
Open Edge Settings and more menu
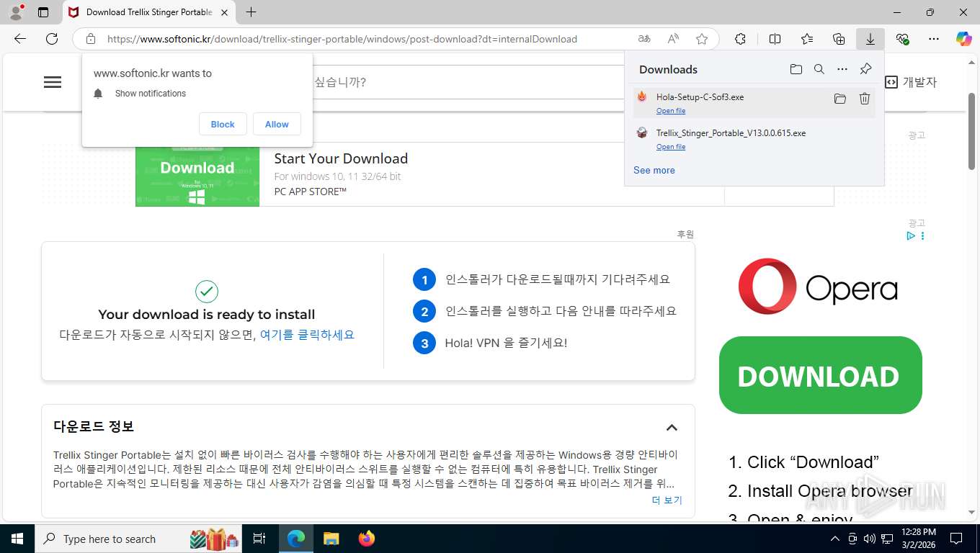934,39
